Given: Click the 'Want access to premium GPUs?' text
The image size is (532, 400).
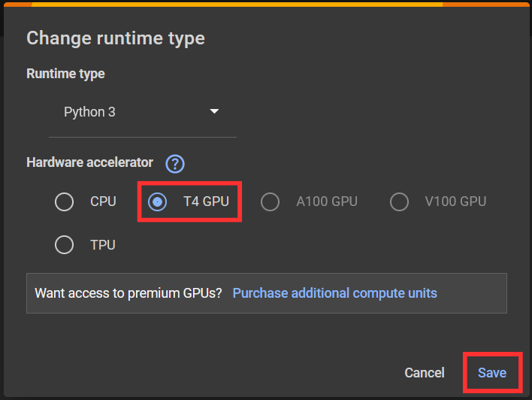Looking at the screenshot, I should tap(128, 293).
